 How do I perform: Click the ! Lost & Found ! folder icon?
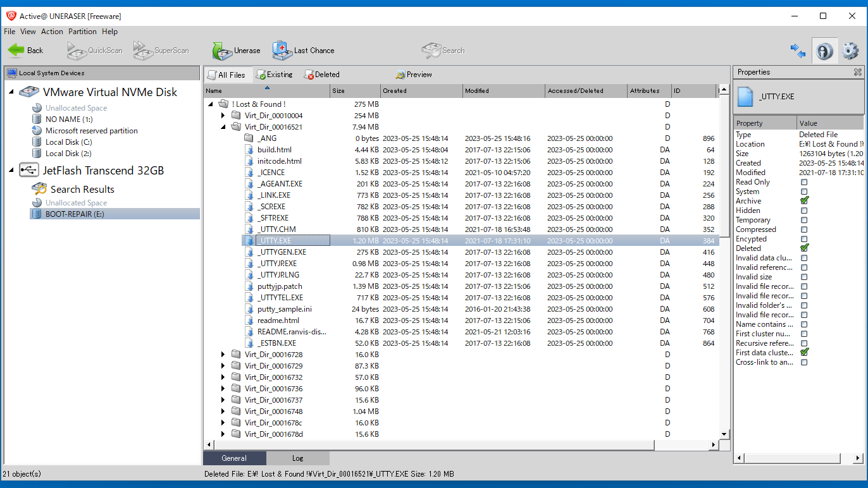pyautogui.click(x=223, y=104)
